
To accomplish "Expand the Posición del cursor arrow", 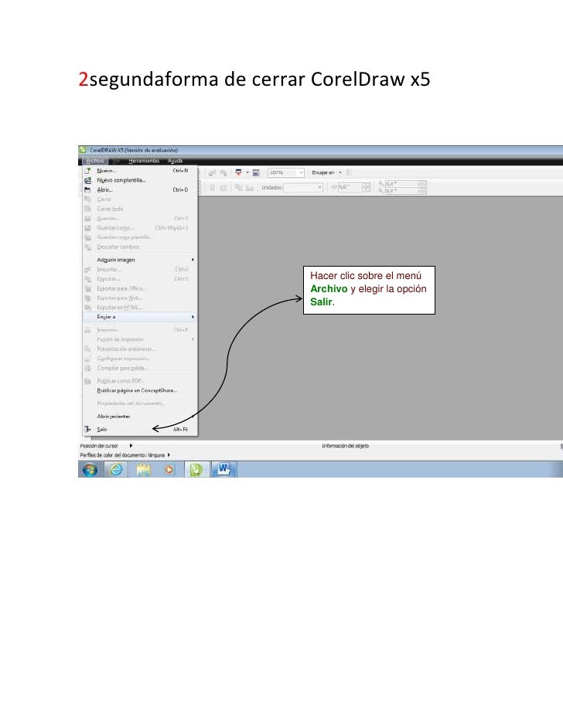I will pos(131,446).
